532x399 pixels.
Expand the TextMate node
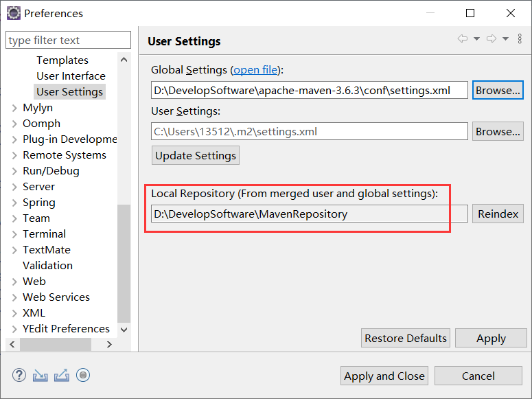[x=14, y=250]
